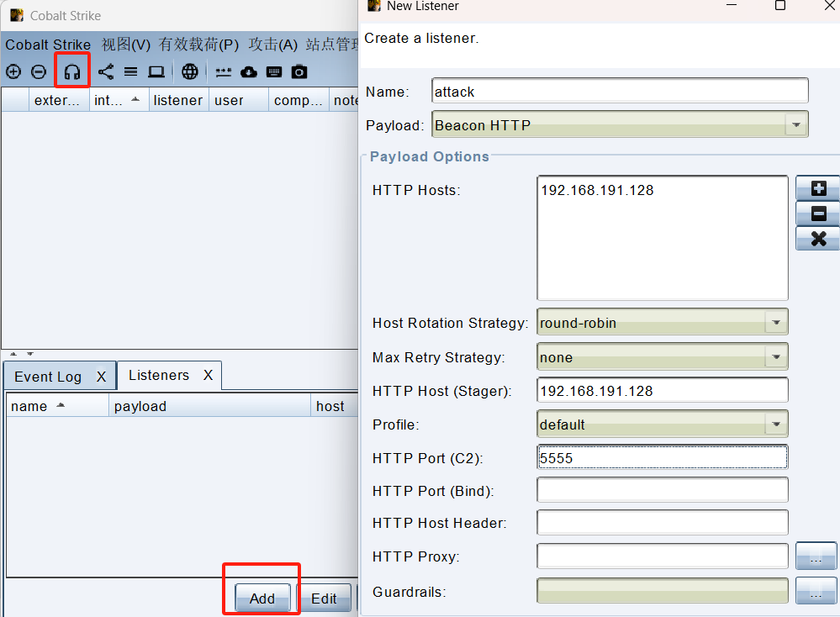Viewport: 840px width, 617px height.
Task: Click the New Connection plus icon
Action: [x=13, y=71]
